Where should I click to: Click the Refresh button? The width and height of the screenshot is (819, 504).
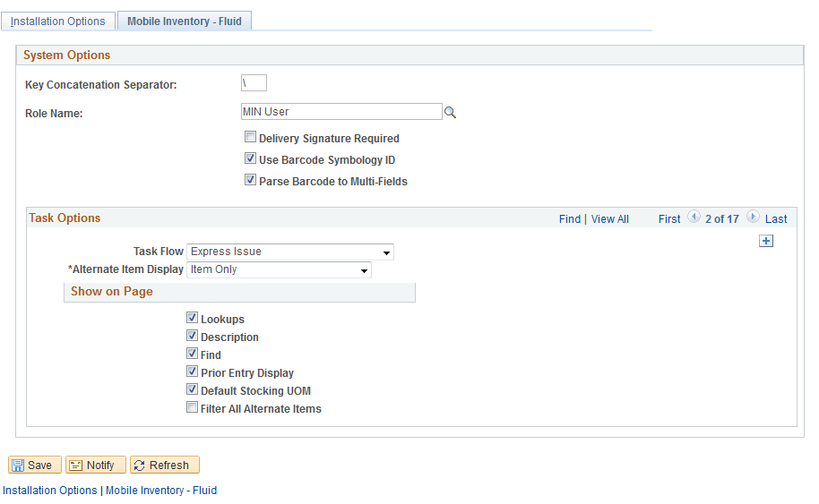165,465
